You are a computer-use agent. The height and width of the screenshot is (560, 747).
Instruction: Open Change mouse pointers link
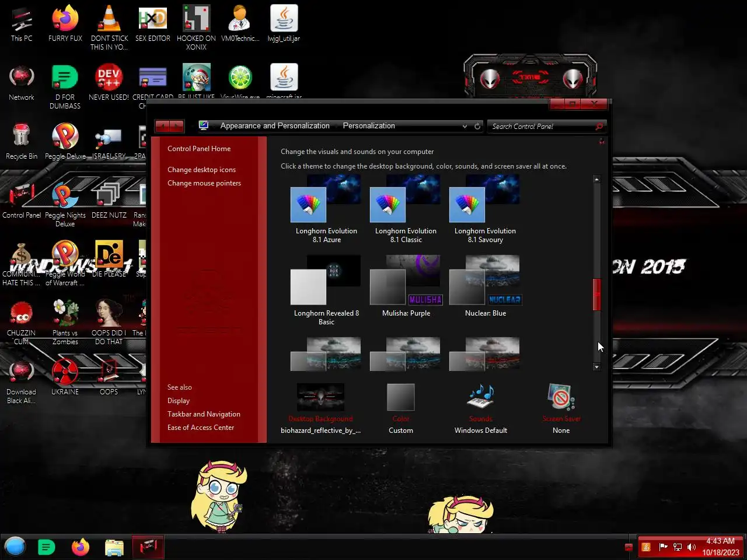pos(204,183)
